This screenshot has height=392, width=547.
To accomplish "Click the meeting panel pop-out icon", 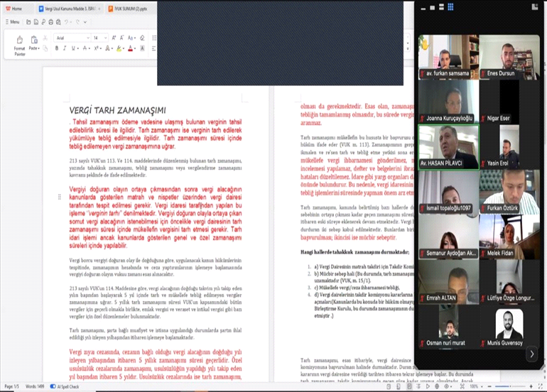I will [535, 6].
